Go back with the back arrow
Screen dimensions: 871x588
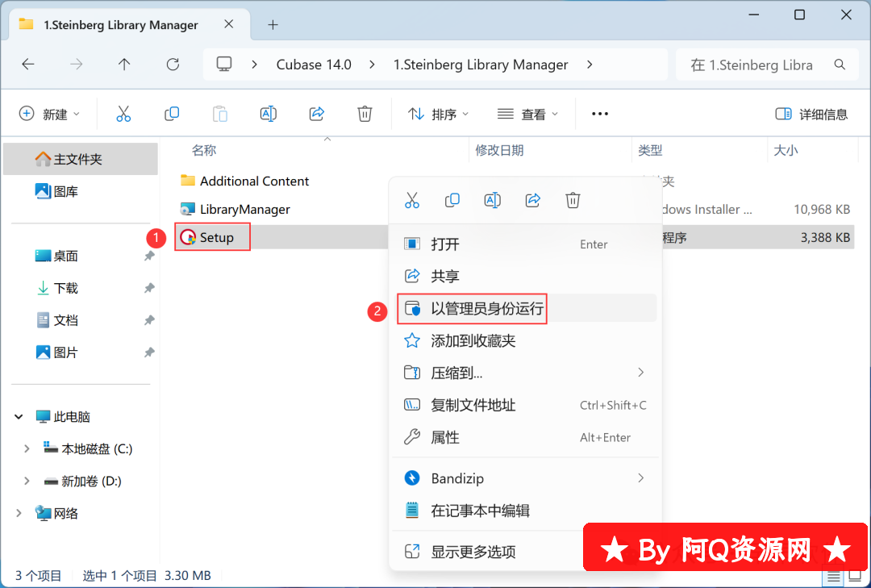pos(27,65)
